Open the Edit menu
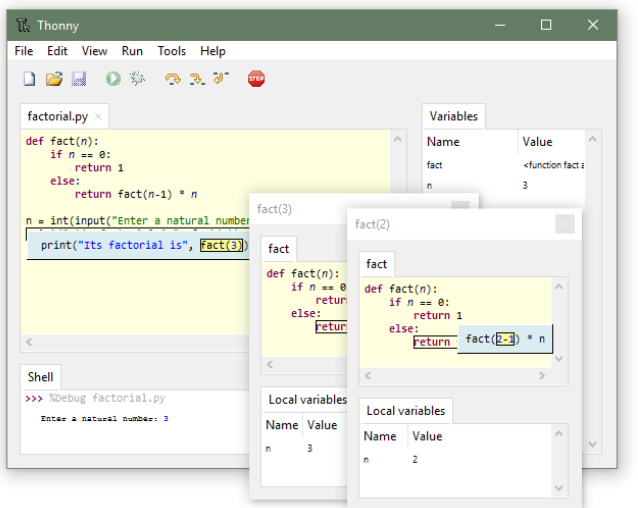 57,51
